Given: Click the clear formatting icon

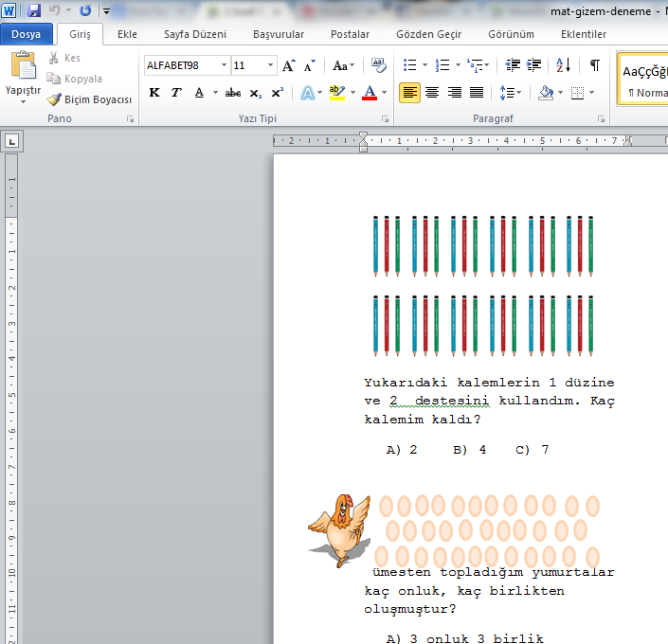Looking at the screenshot, I should (x=379, y=65).
